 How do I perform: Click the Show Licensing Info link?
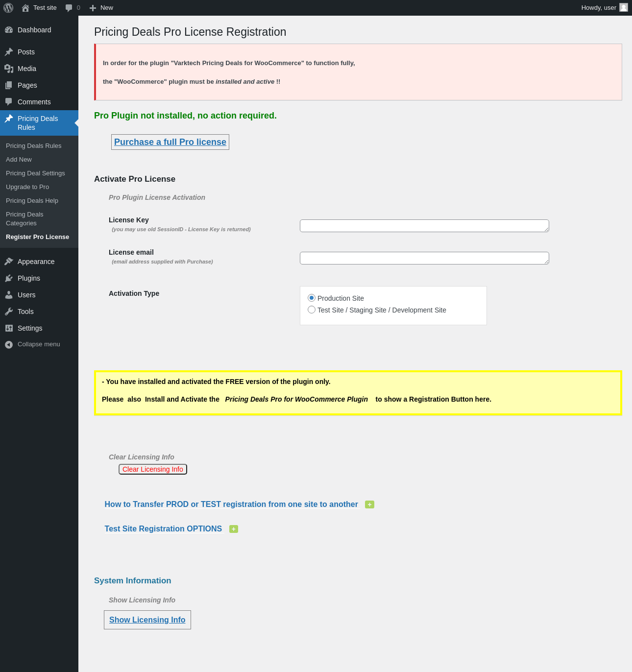(x=147, y=620)
